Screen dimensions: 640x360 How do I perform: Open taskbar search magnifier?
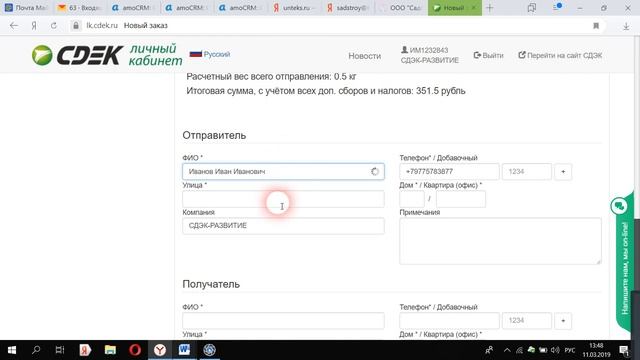(36, 350)
